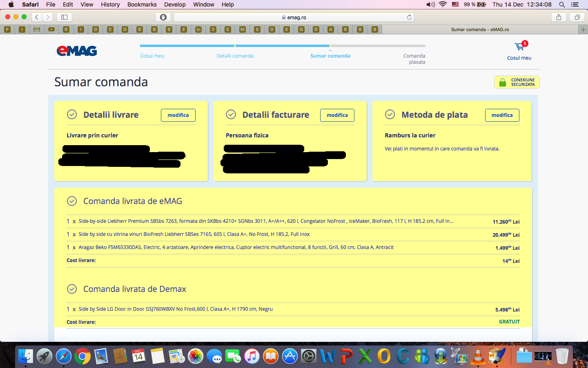Screen dimensions: 588x368
Task: Open the pinned tab labeled 'M'
Action: [243, 29]
